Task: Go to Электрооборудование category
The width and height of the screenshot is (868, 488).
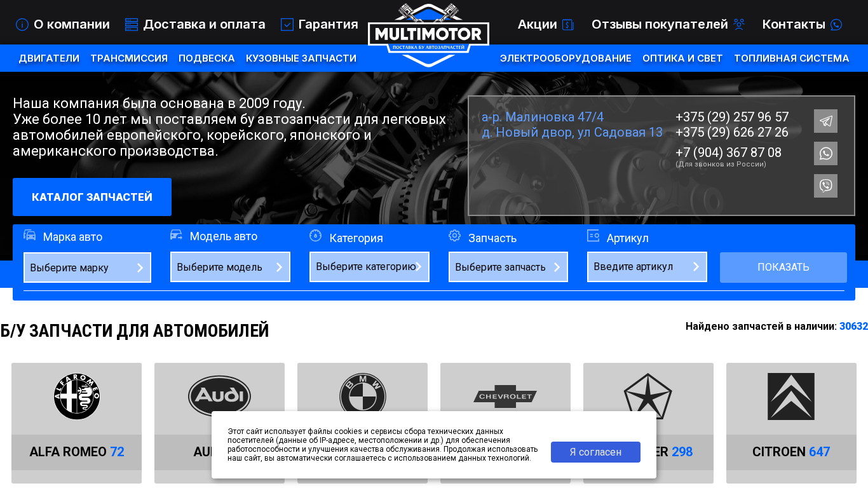Action: 566,58
